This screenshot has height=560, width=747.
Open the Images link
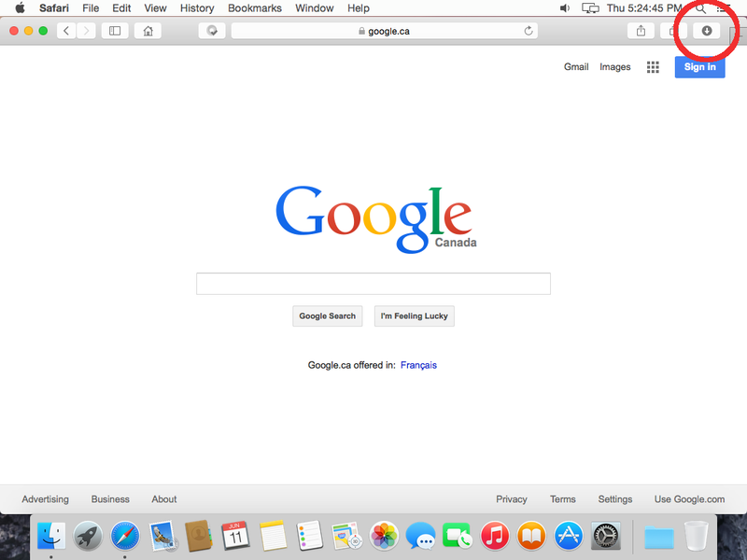coord(614,67)
